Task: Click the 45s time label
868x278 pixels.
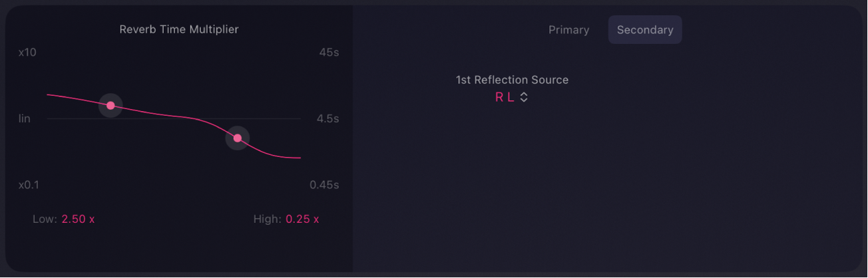Action: click(x=329, y=52)
